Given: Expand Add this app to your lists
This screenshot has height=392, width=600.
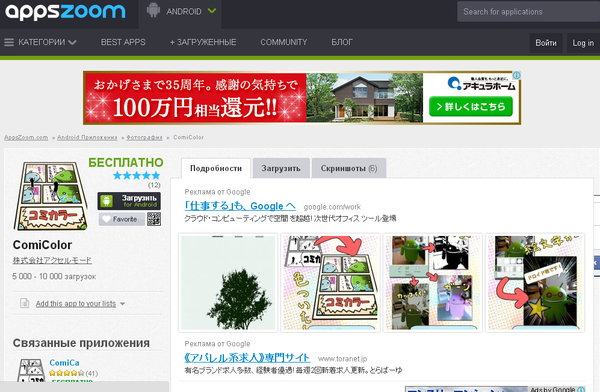Looking at the screenshot, I should pyautogui.click(x=76, y=304).
